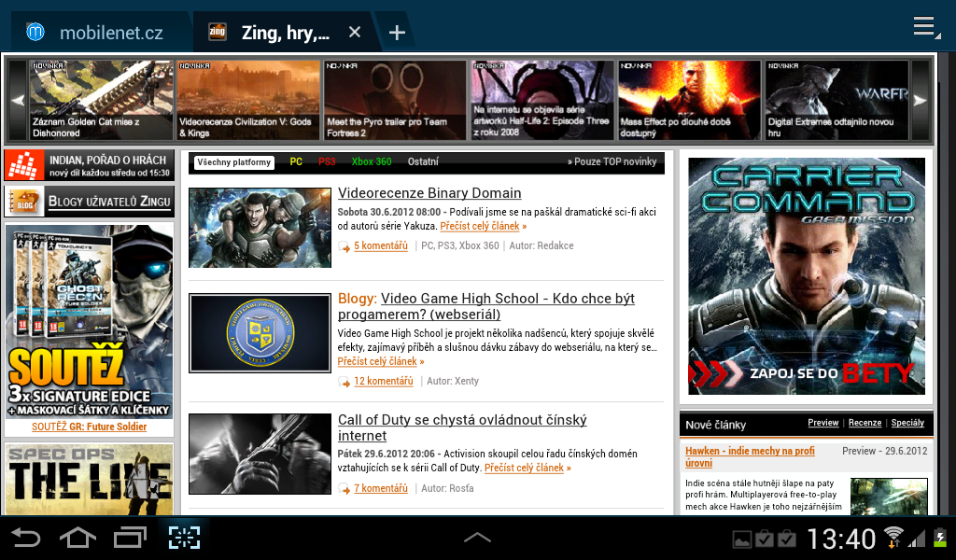
Task: Open recent apps from the navigation bar
Action: point(131,538)
